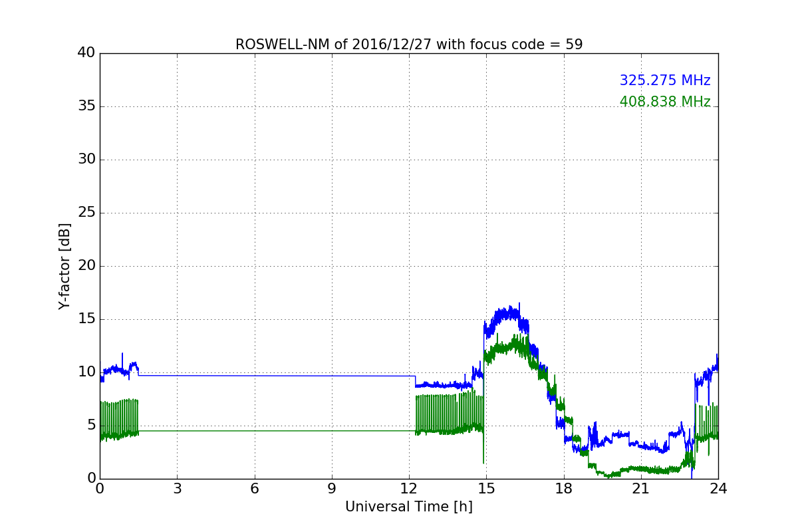Select the green '408.838 MHz' legend label
Image resolution: width=798 pixels, height=532 pixels.
tap(665, 102)
